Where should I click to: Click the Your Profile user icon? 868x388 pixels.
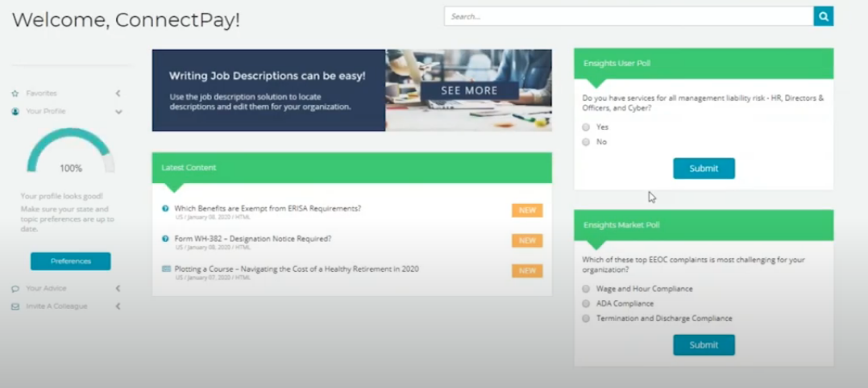[x=15, y=111]
